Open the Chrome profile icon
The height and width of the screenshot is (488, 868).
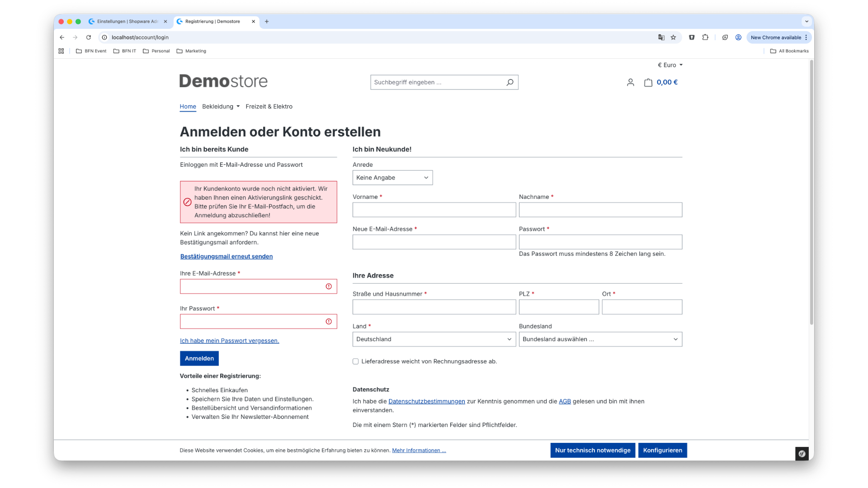coord(738,38)
